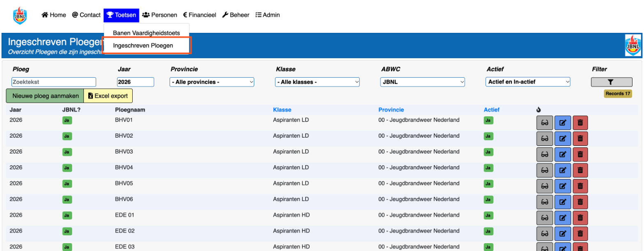Click the funnel Filter button
This screenshot has width=644, height=251.
pyautogui.click(x=612, y=82)
